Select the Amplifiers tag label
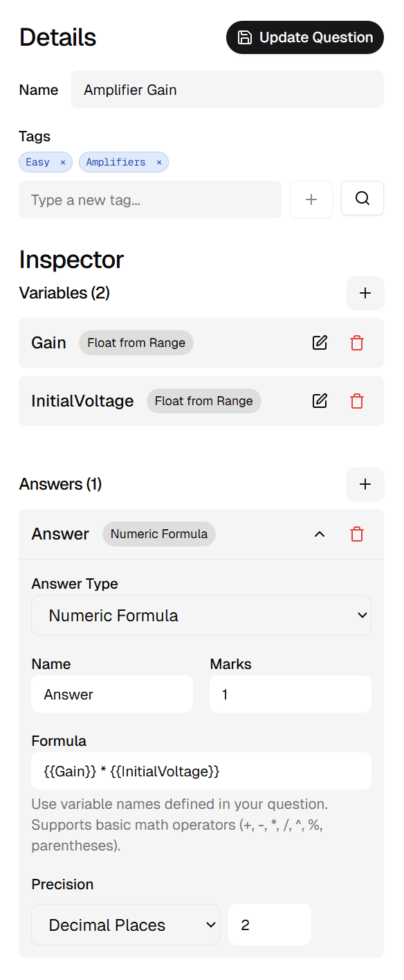Viewport: 404px width, 980px height. (115, 161)
